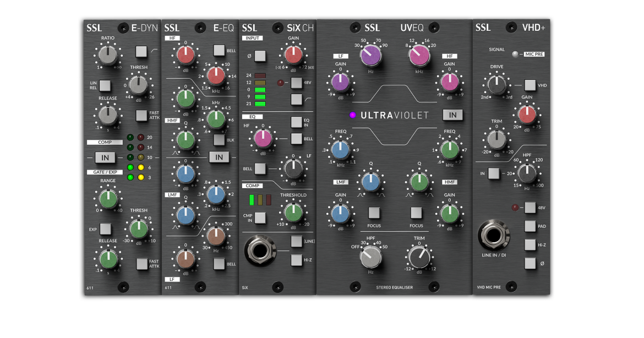Click the HPF frequency knob on VHD+
Screen dimensions: 644x338
pyautogui.click(x=527, y=173)
